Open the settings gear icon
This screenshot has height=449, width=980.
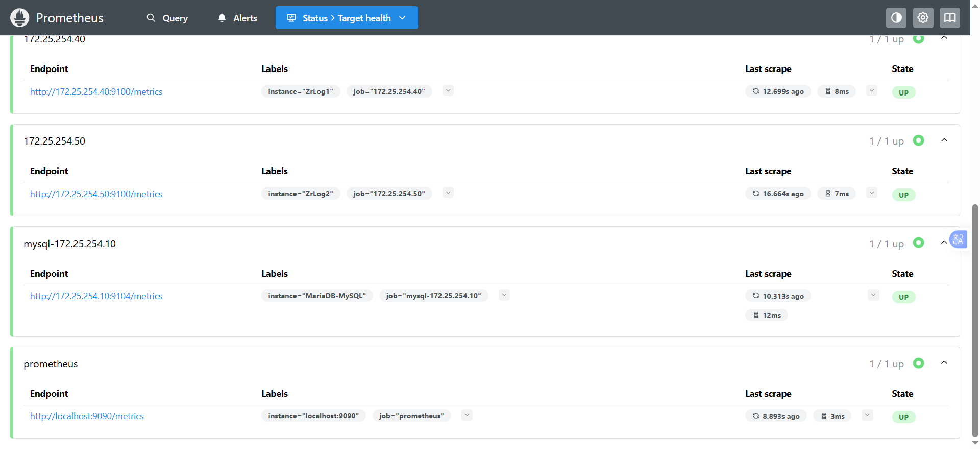click(923, 18)
